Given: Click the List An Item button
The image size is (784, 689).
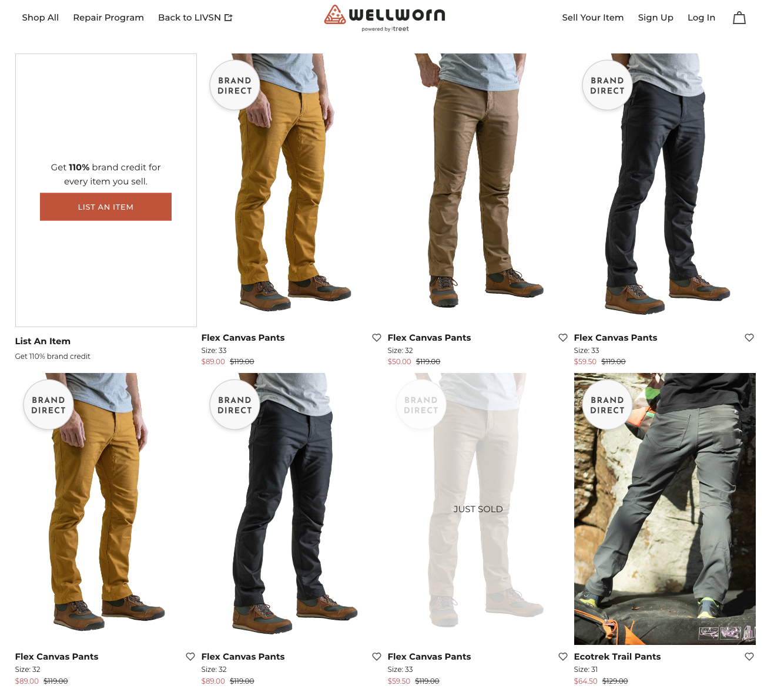Looking at the screenshot, I should coord(106,207).
